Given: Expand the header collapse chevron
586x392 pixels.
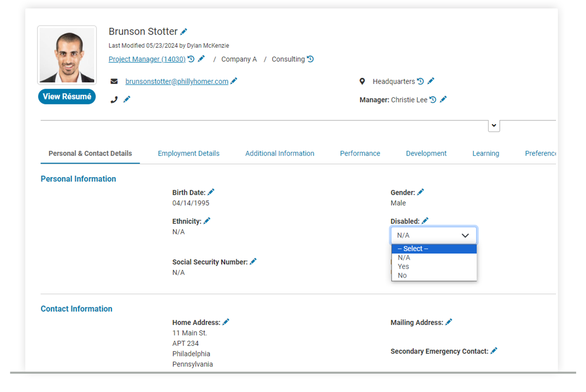Looking at the screenshot, I should (x=494, y=126).
